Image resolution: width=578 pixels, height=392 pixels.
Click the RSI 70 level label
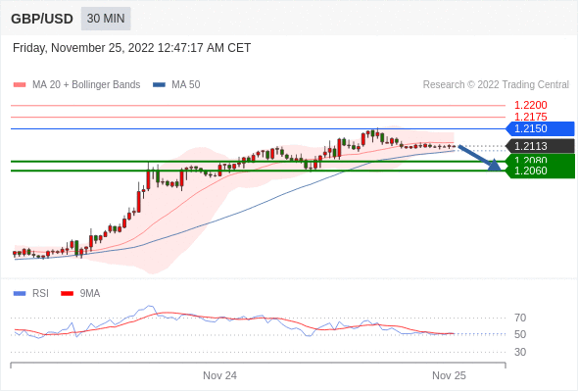click(520, 318)
